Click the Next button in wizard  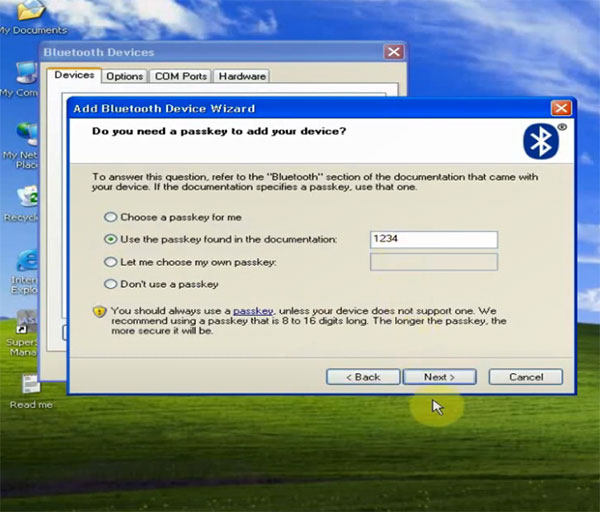pos(440,377)
